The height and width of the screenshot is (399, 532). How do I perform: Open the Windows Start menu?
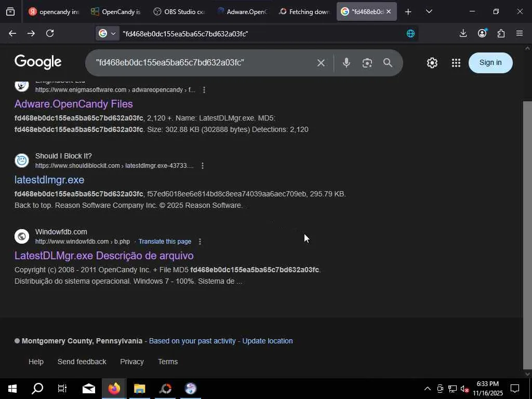12,389
